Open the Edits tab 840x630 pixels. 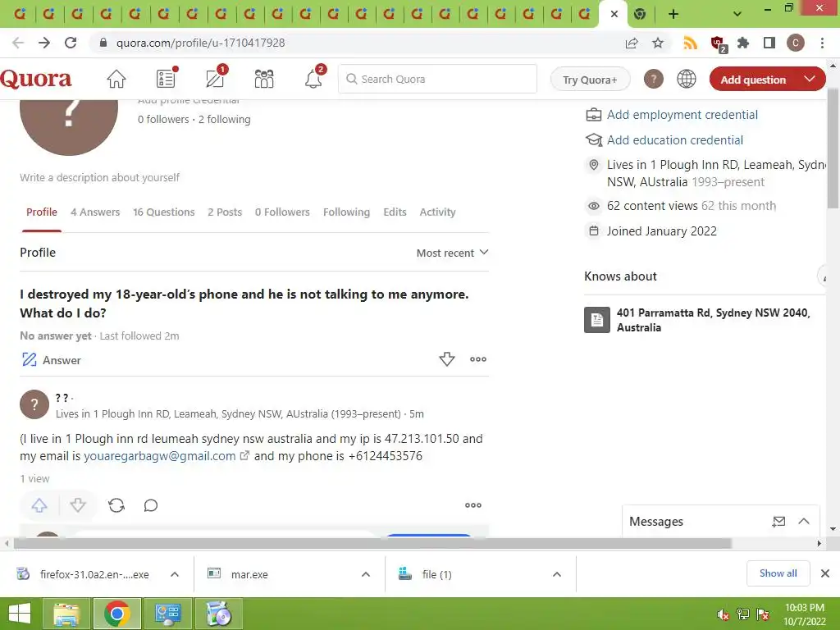point(395,212)
